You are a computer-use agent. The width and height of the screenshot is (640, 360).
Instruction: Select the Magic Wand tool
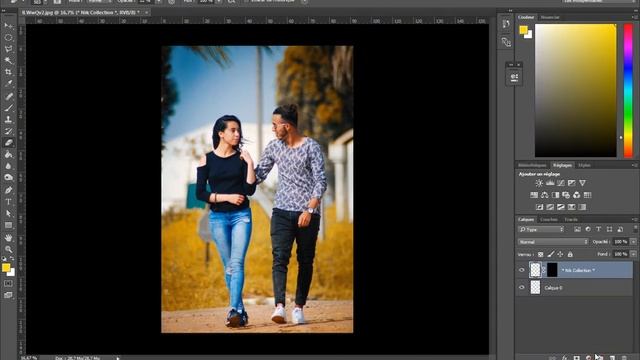click(8, 60)
